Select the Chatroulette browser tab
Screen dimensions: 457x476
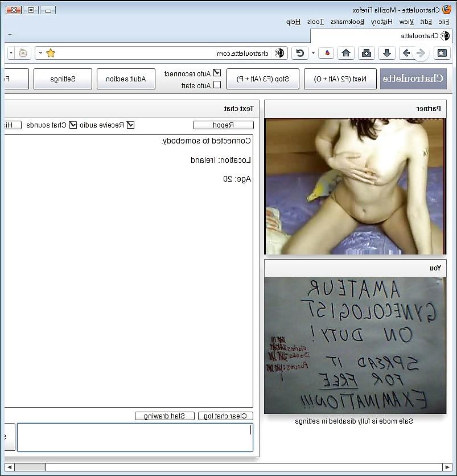pyautogui.click(x=381, y=36)
